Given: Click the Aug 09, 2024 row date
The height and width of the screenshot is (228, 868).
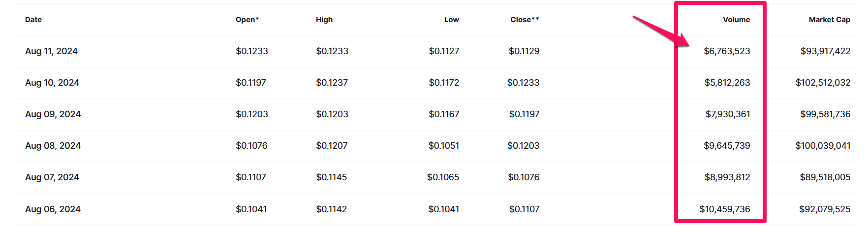Looking at the screenshot, I should point(53,114).
